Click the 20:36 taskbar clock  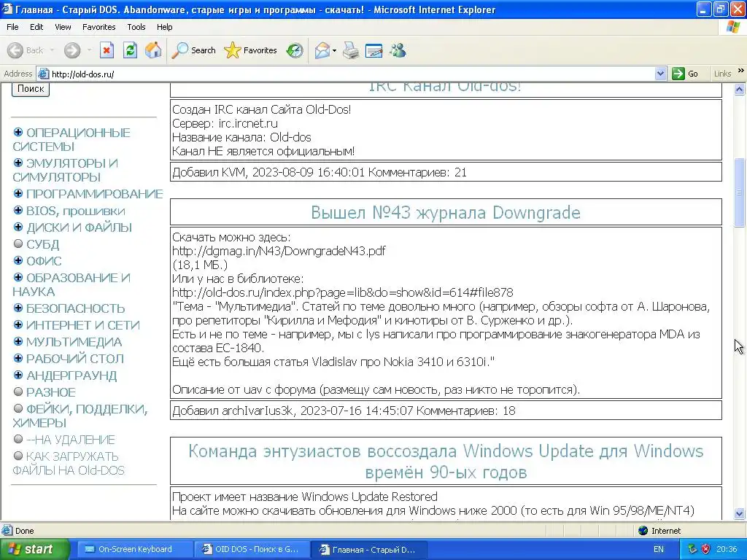[x=727, y=549]
